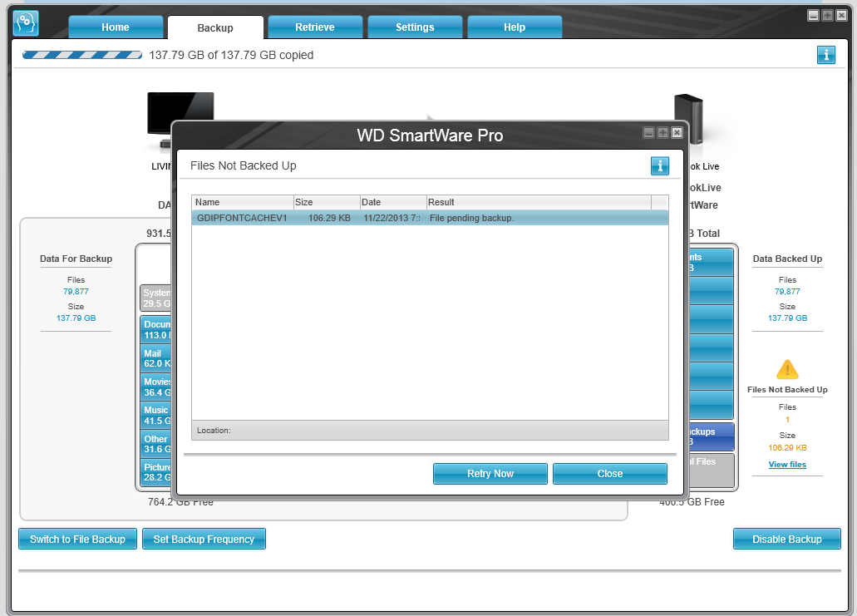Sort list by Name column header
The width and height of the screenshot is (857, 616).
243,202
